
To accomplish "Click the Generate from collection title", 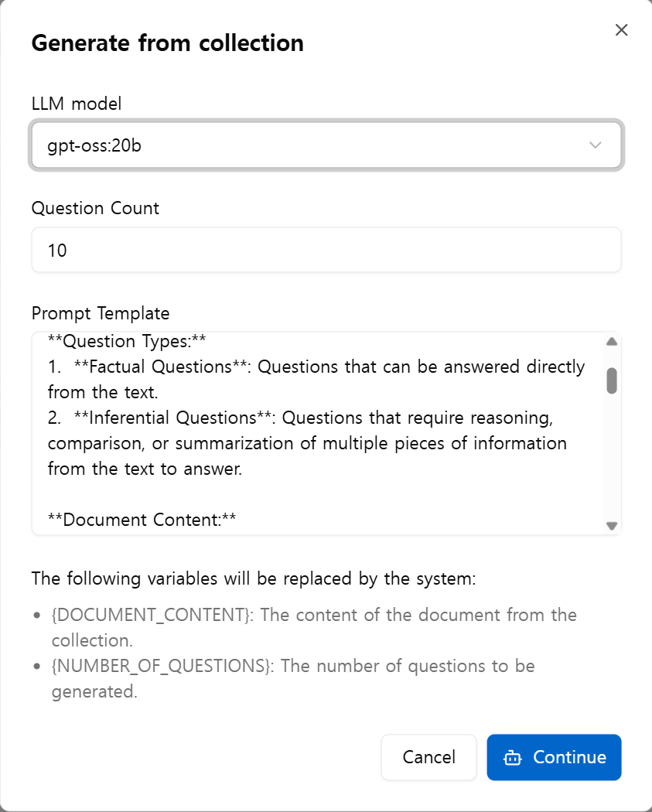I will point(167,43).
